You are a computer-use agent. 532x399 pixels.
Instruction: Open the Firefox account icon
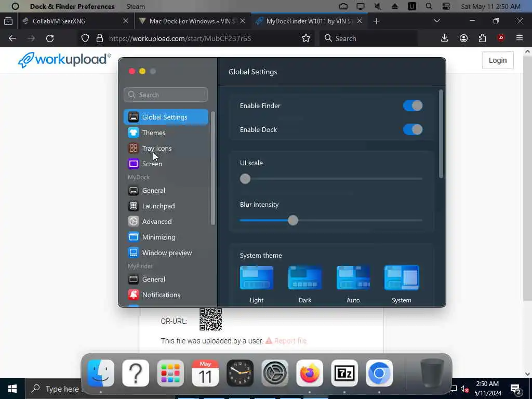pos(463,38)
